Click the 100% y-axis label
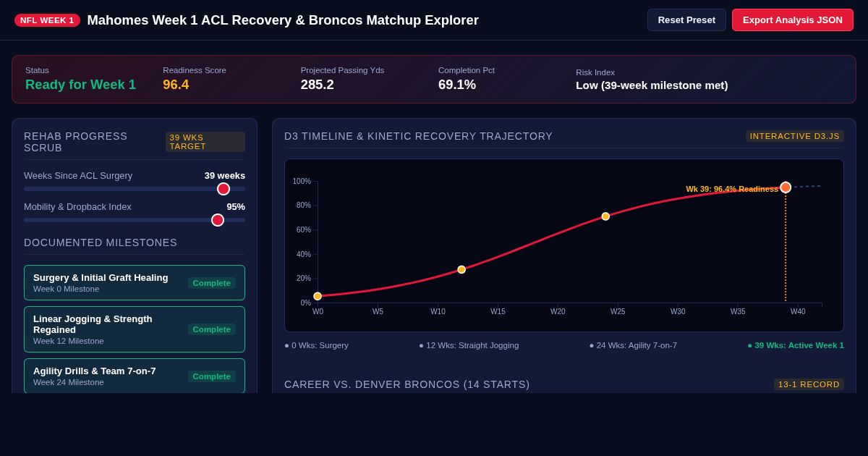Image resolution: width=868 pixels, height=456 pixels. (302, 181)
